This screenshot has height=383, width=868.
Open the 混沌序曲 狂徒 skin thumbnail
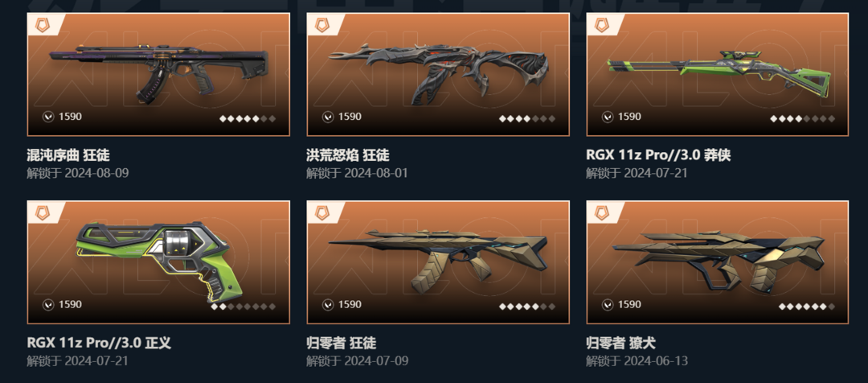click(158, 74)
